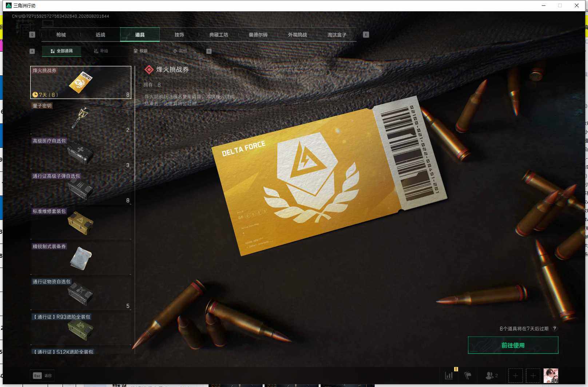This screenshot has width=588, height=387.
Task: Close the 三角洲行动 window
Action: (x=577, y=5)
